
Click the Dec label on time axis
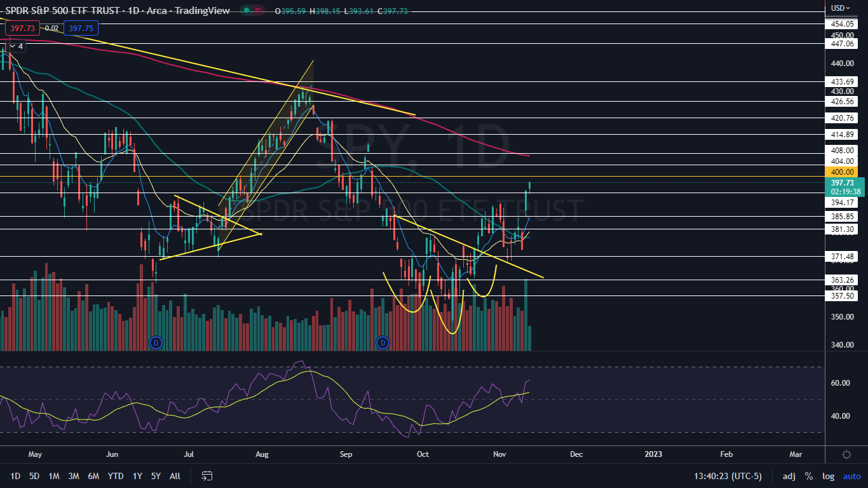point(576,454)
